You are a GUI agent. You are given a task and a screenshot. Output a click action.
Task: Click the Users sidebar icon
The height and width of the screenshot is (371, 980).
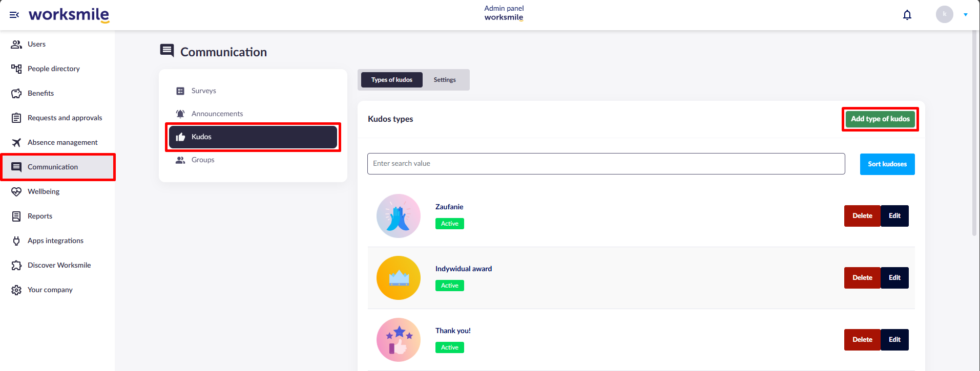[16, 44]
